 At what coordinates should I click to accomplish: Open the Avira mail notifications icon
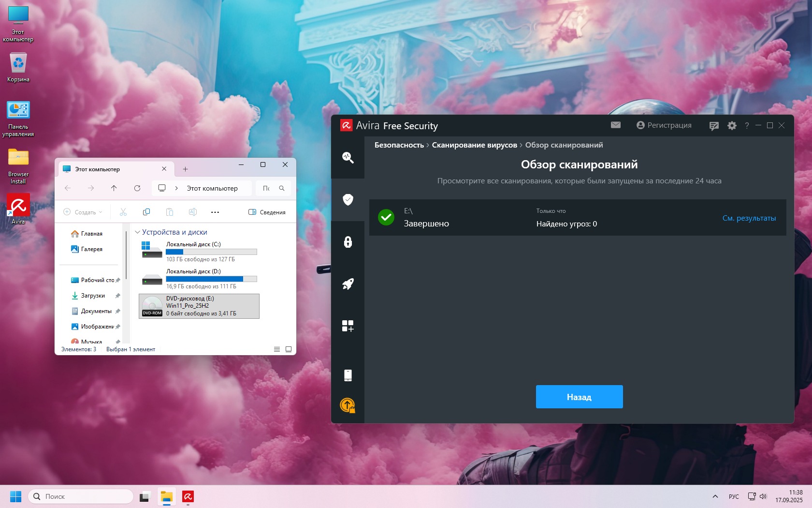(615, 125)
